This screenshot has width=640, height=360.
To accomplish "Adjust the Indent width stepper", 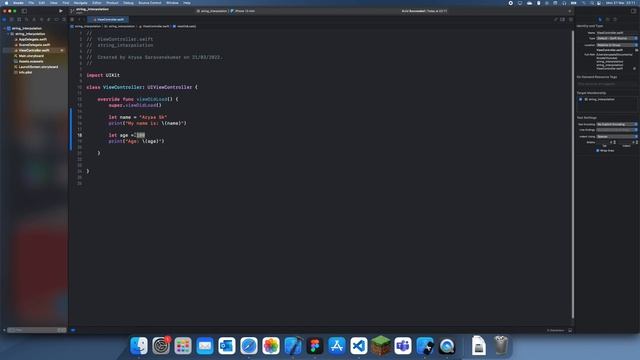I will tap(636, 142).
